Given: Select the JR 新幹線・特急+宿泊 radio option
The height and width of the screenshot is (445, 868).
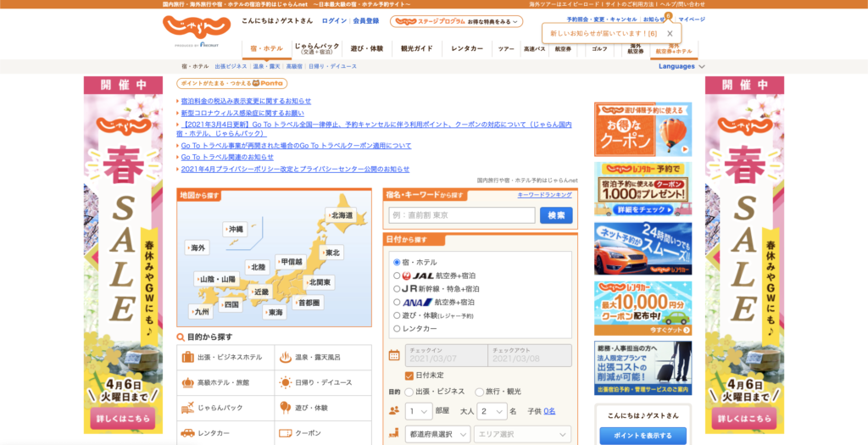Looking at the screenshot, I should point(397,289).
